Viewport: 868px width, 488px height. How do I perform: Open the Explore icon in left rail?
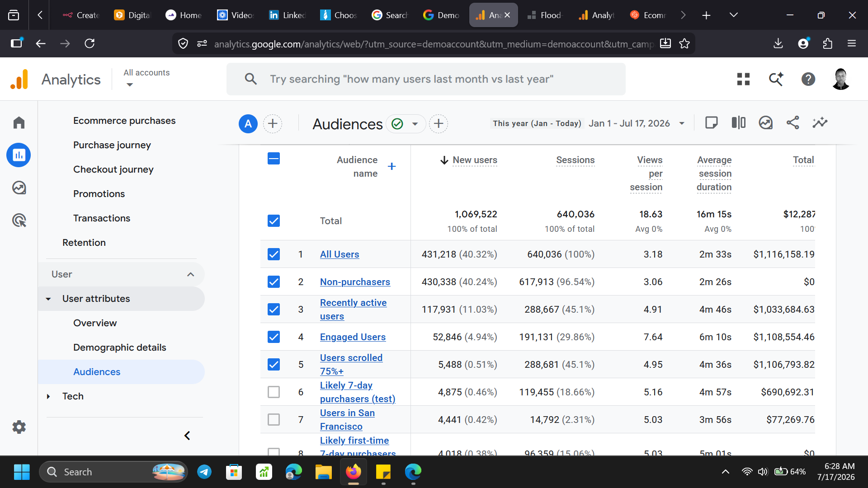point(19,188)
